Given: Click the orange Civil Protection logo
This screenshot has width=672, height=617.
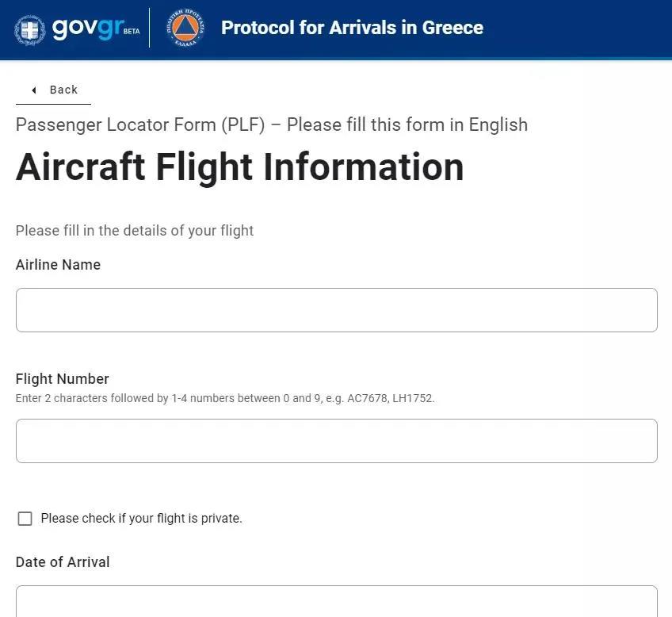Looking at the screenshot, I should 185,29.
